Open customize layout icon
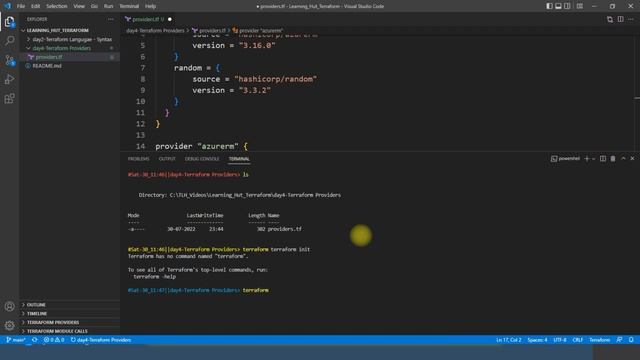640x360 pixels. point(580,6)
